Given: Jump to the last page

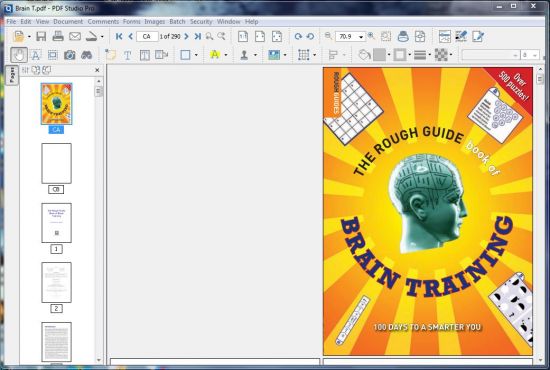Looking at the screenshot, I should 198,36.
